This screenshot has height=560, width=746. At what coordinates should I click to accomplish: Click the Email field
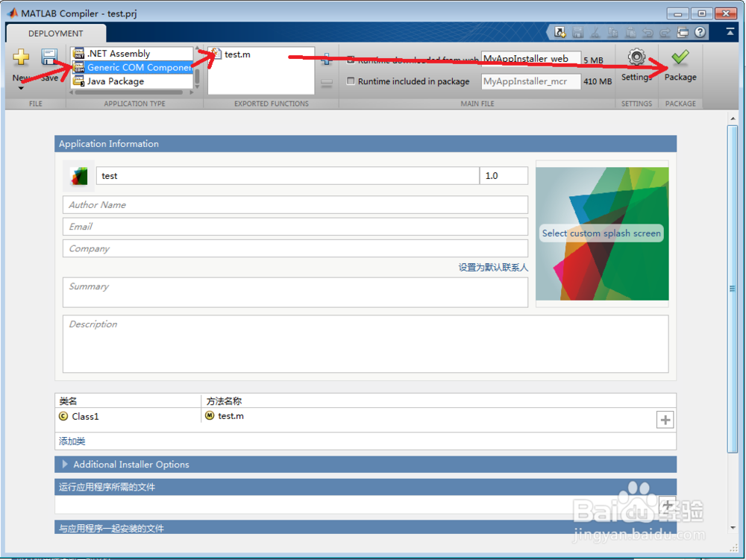click(295, 227)
